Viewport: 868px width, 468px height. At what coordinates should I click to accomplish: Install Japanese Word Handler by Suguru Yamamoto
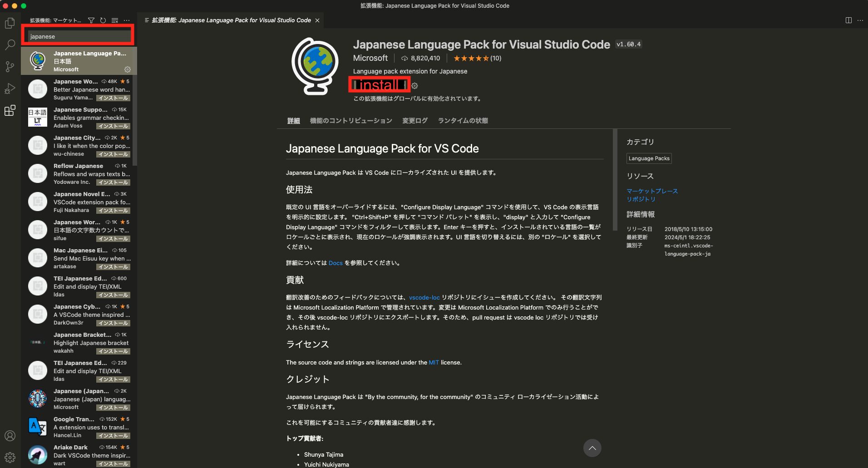tap(113, 98)
